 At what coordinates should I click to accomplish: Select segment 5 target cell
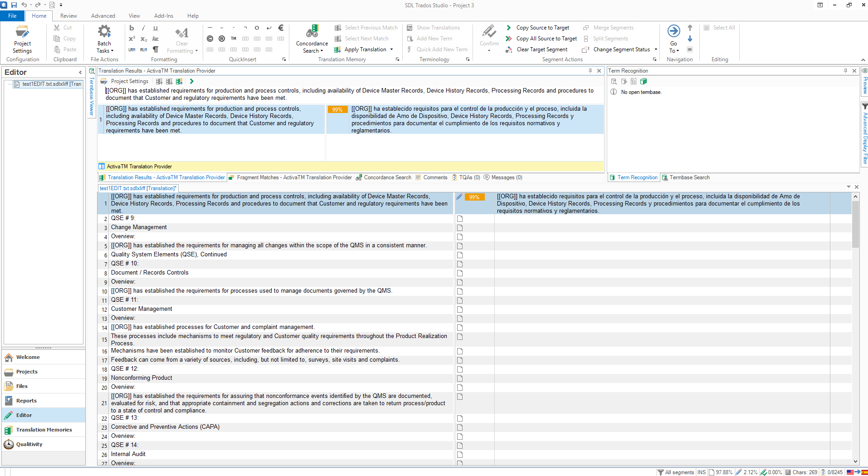point(662,245)
